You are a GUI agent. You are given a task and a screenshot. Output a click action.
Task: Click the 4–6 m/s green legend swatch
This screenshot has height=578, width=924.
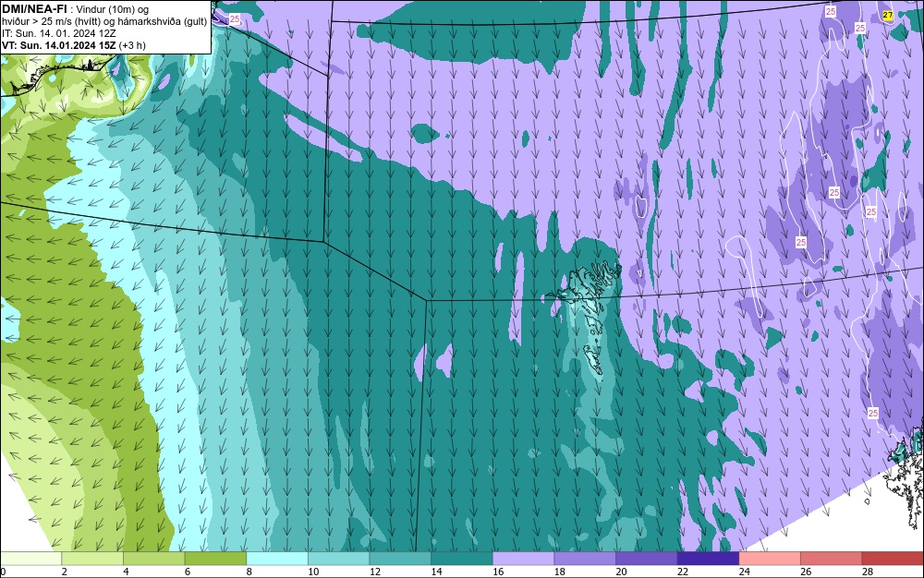coord(153,558)
